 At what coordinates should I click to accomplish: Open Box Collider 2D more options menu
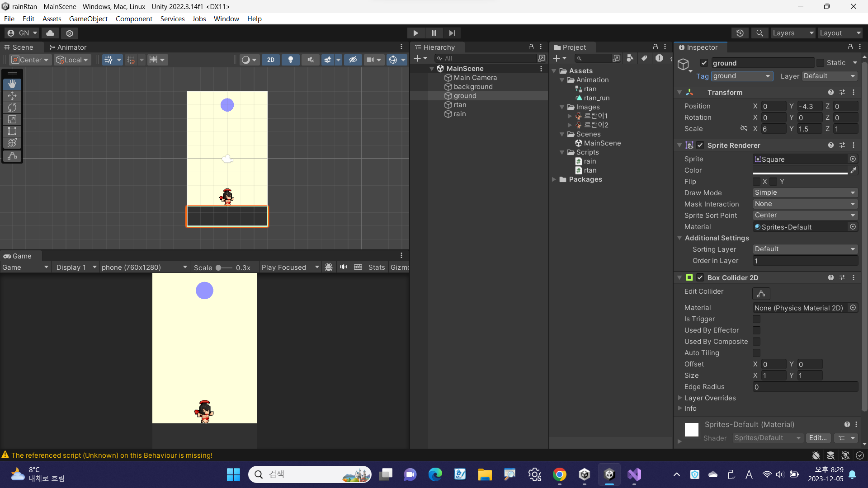pos(854,277)
